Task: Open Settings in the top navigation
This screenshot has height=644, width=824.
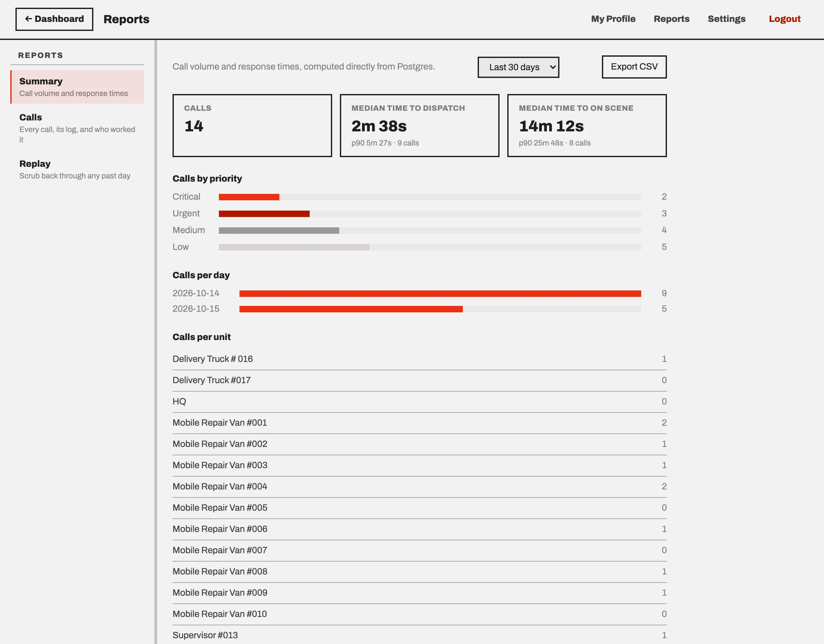Action: click(x=727, y=19)
